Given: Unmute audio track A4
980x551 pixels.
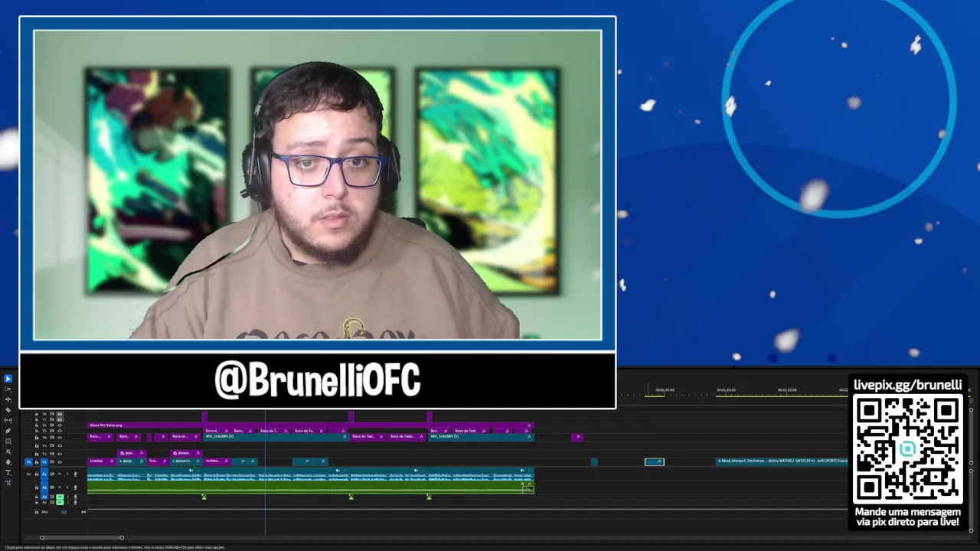Looking at the screenshot, I should tap(60, 502).
